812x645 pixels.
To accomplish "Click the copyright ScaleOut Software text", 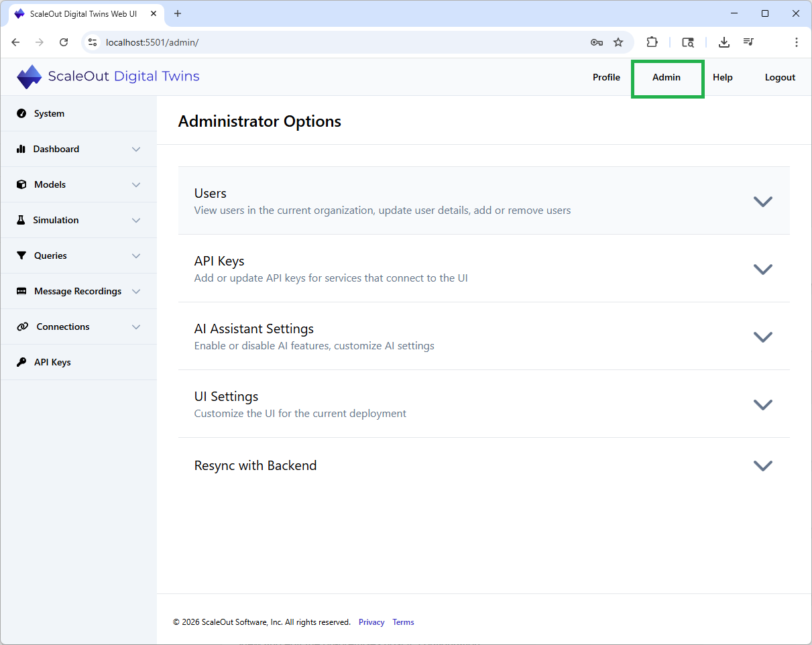I will [x=262, y=622].
